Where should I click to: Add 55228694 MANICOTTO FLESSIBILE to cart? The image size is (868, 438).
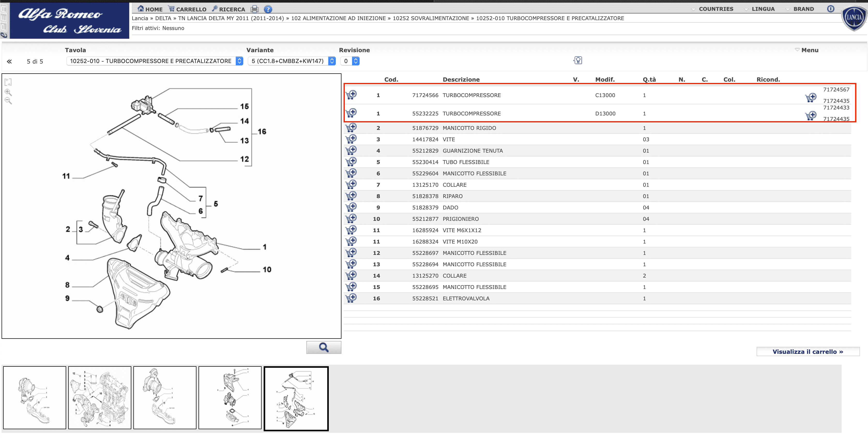pyautogui.click(x=351, y=264)
